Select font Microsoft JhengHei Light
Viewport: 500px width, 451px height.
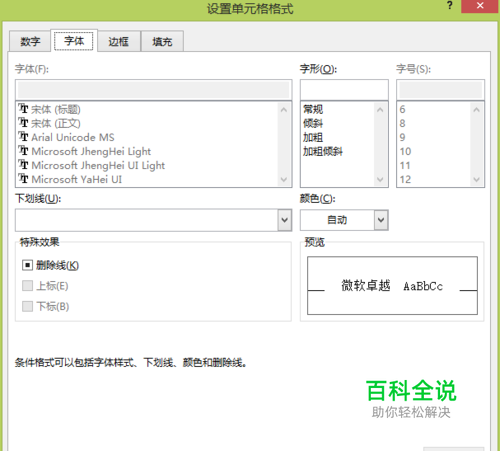(91, 151)
